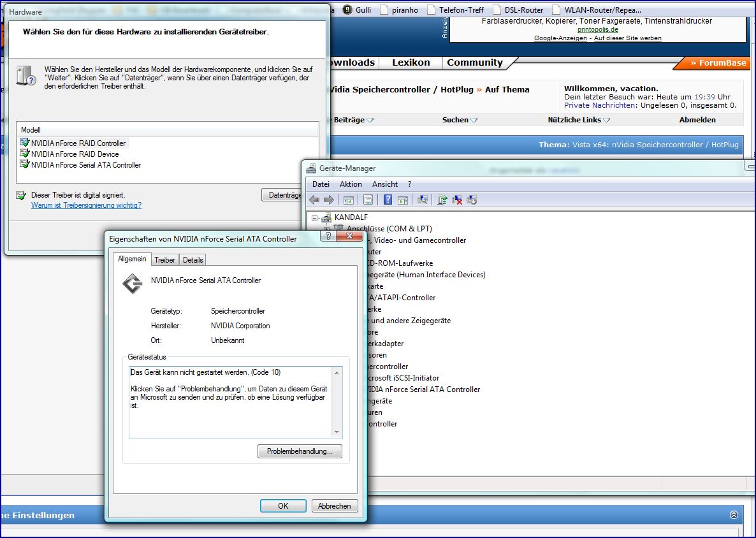Switch to the Details tab
Image resolution: width=756 pixels, height=538 pixels.
(193, 260)
